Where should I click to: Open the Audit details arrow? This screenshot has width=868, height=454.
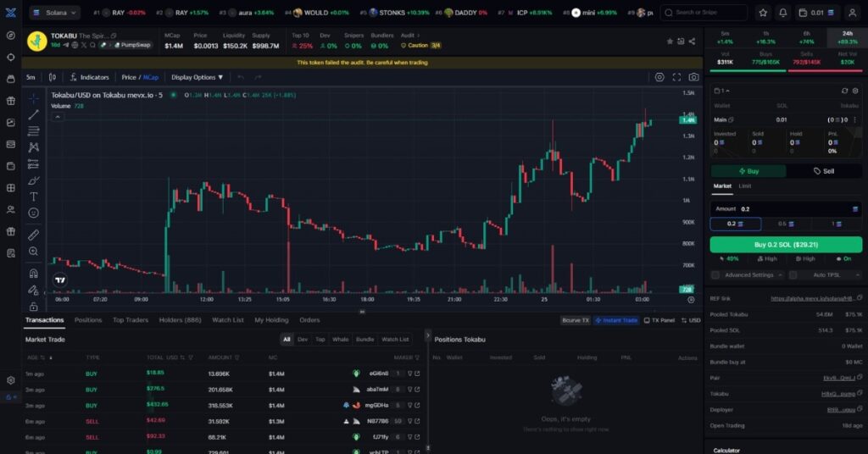coord(419,36)
